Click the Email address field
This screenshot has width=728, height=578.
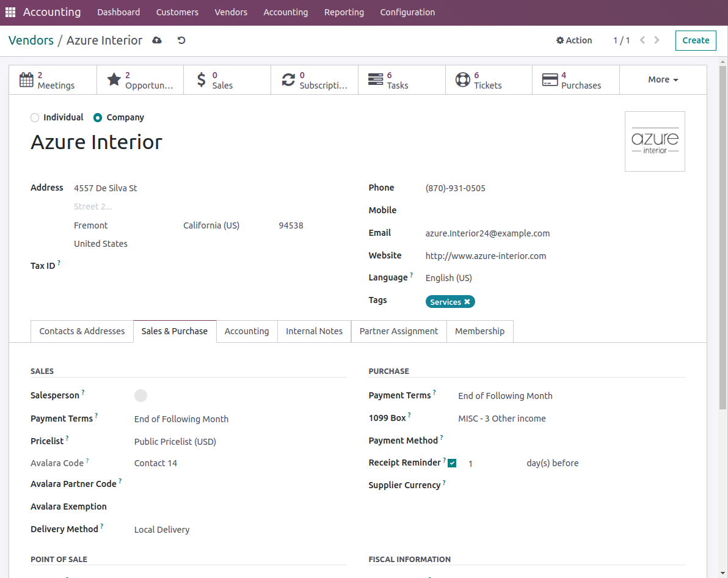[487, 233]
